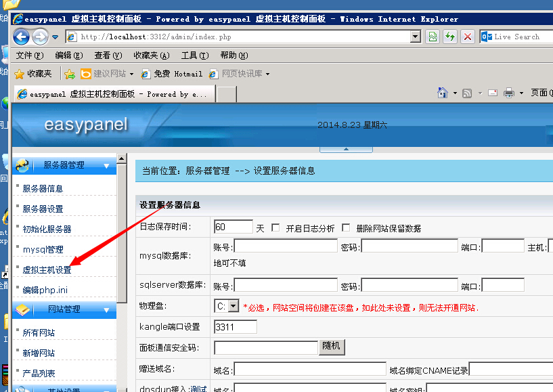The height and width of the screenshot is (392, 553).
Task: Expand the Print options dropdown arrow
Action: pyautogui.click(x=521, y=93)
